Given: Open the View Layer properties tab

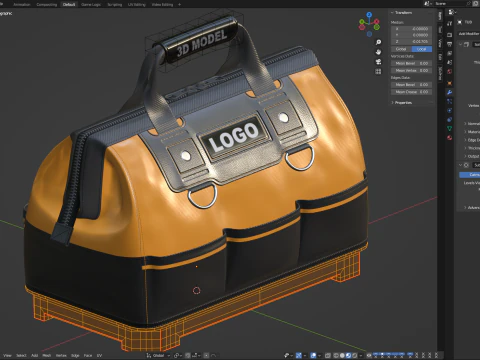Looking at the screenshot, I should pyautogui.click(x=449, y=53).
